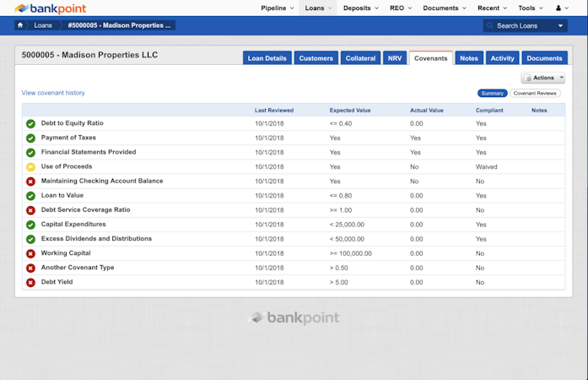The width and height of the screenshot is (588, 380).
Task: Click expected value >= 100,000.00
Action: point(351,253)
